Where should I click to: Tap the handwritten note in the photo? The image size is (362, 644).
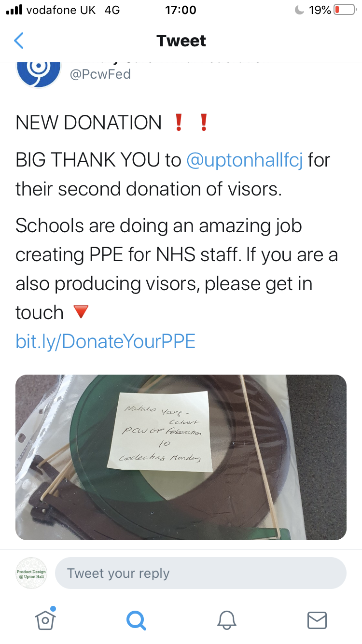coord(166,432)
